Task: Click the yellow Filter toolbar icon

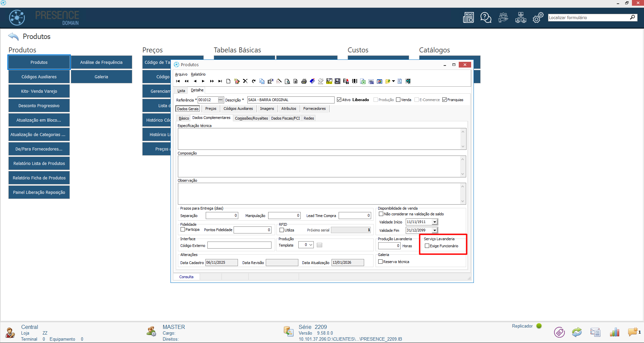Action: coord(329,81)
